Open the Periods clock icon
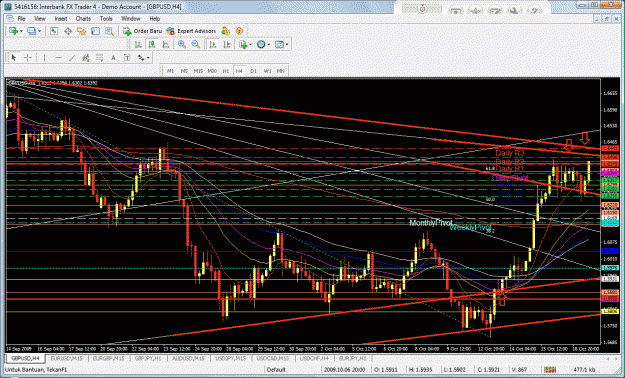625x378 pixels. (x=261, y=45)
